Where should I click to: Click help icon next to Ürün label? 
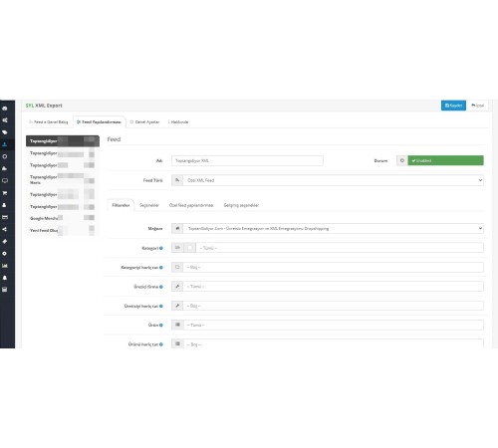pos(161,326)
